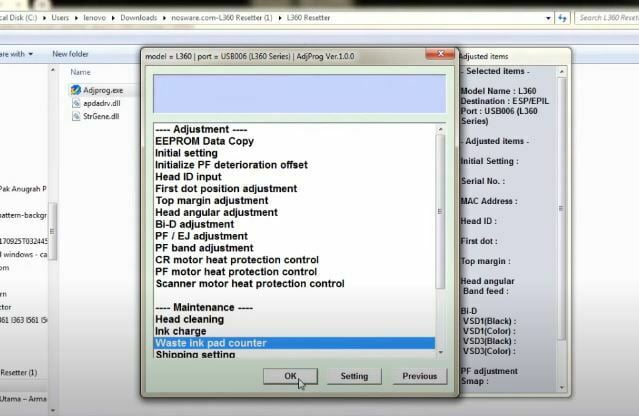
Task: Click Adjusted items panel scroll down arrow
Action: coord(562,387)
